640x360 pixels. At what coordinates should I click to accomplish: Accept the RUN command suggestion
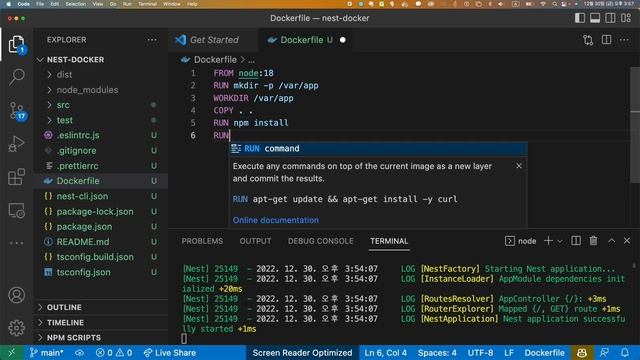[x=378, y=149]
